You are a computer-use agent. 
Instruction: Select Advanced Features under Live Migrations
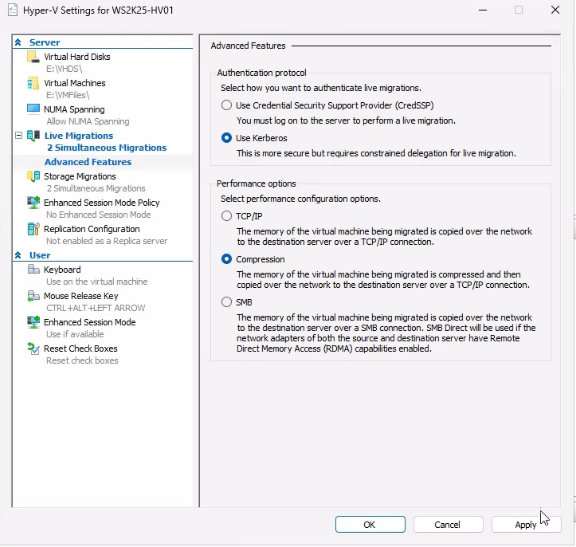(x=88, y=162)
